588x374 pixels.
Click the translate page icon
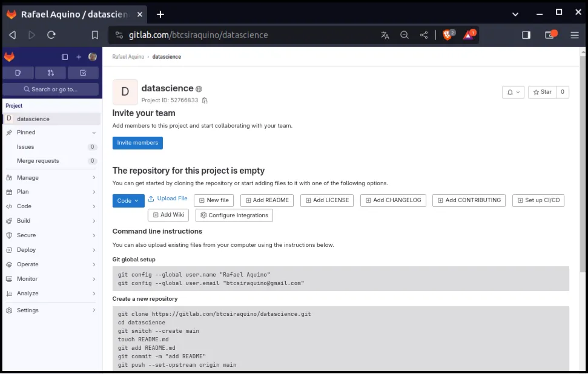(x=385, y=35)
